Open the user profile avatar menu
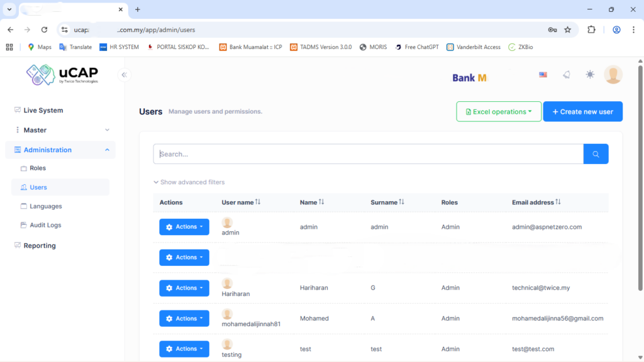 click(613, 75)
